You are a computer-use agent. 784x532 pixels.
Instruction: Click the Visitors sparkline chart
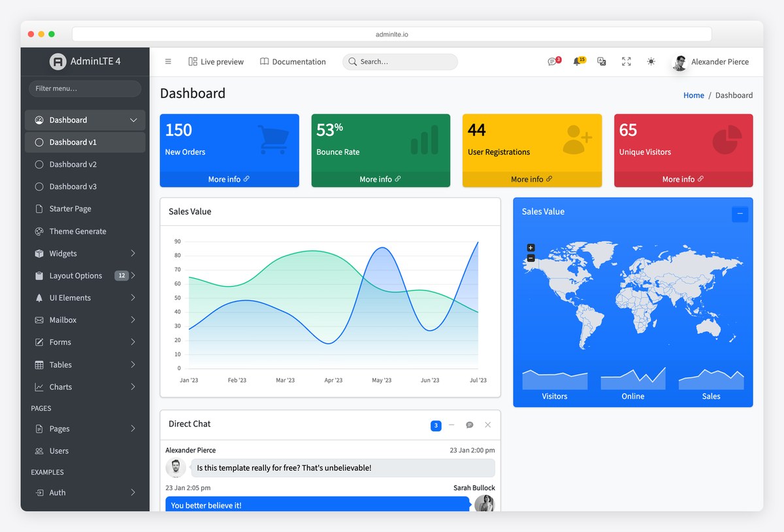click(x=555, y=379)
